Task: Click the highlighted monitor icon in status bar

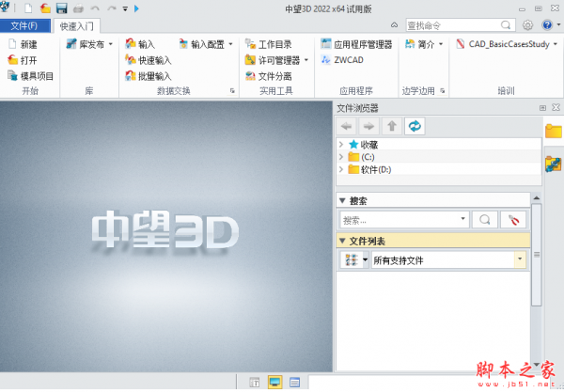Action: coord(274,383)
